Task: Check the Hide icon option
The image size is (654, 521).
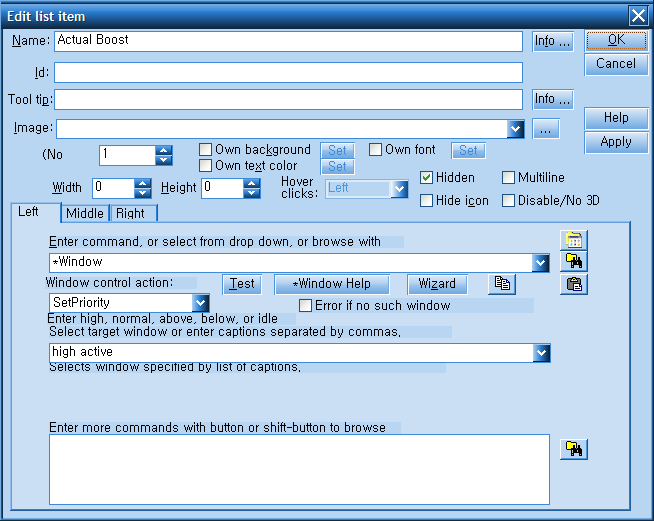Action: (x=426, y=201)
